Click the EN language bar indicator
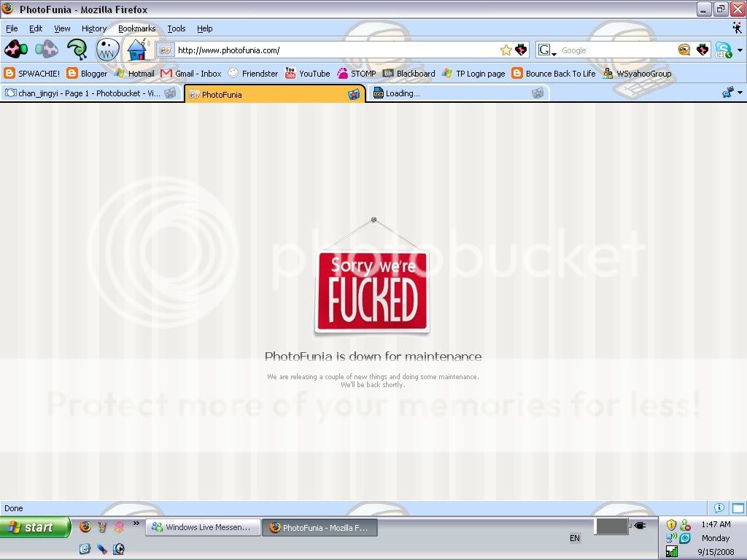This screenshot has width=747, height=560. (x=575, y=538)
